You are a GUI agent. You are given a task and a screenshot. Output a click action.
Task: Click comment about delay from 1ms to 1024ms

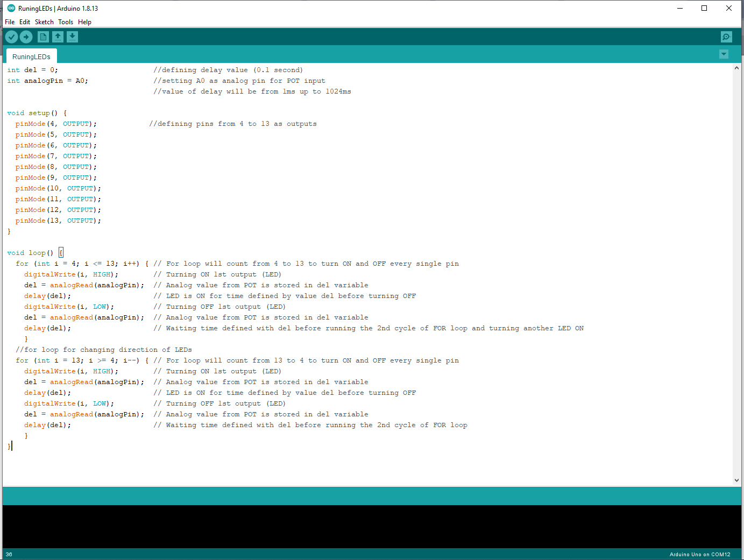252,91
